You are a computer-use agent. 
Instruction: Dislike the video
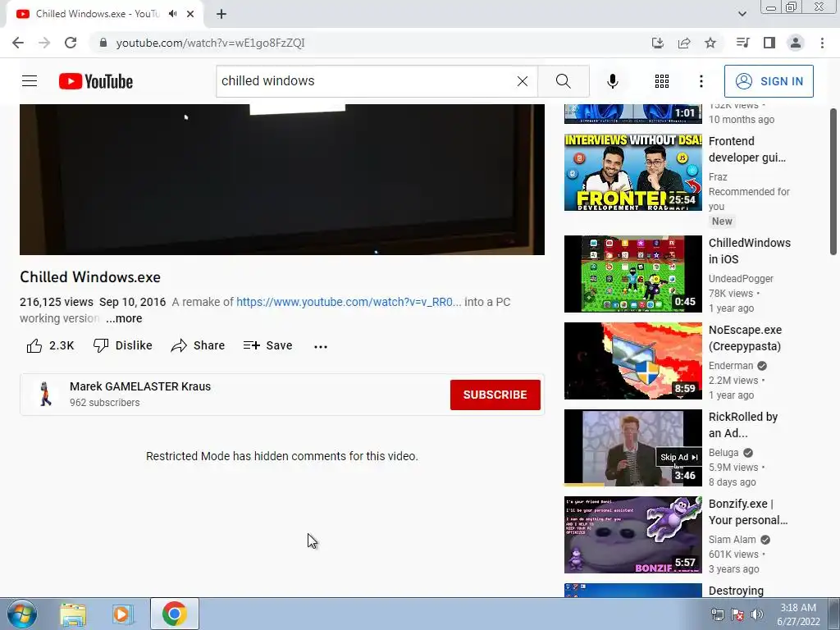tap(123, 345)
